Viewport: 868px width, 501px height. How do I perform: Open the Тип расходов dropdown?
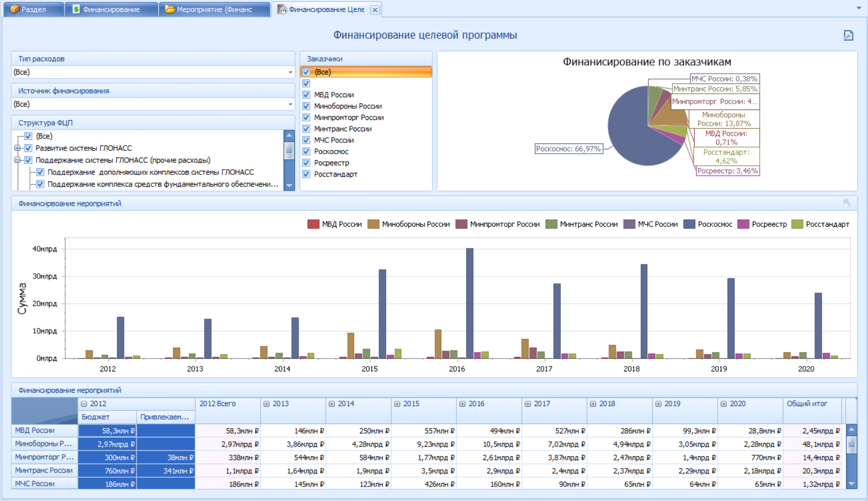[x=290, y=72]
